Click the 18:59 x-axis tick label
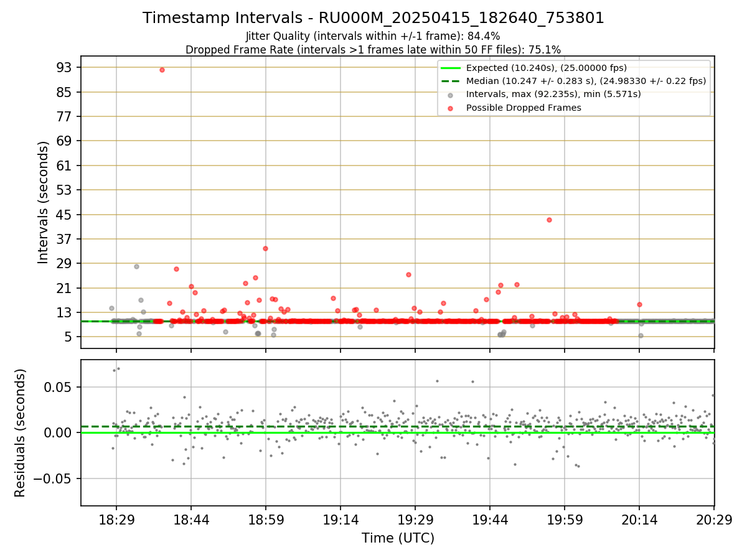Image resolution: width=747 pixels, height=560 pixels. 266,520
